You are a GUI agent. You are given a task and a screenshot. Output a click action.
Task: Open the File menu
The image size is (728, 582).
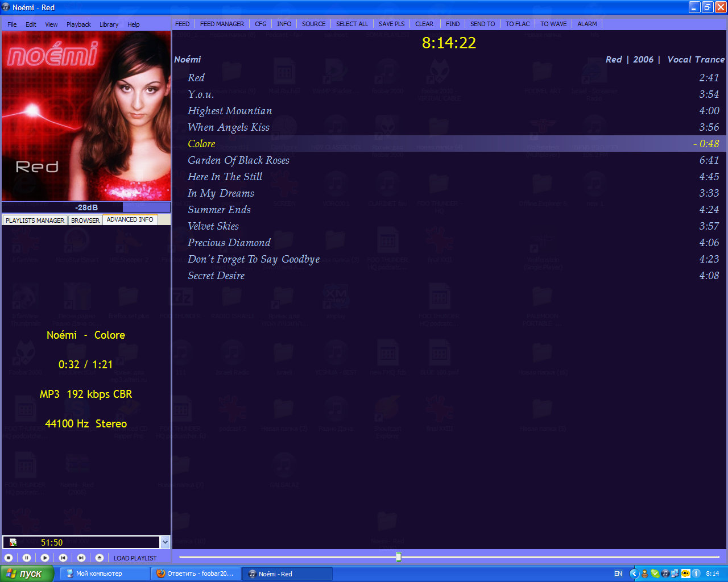click(x=12, y=24)
